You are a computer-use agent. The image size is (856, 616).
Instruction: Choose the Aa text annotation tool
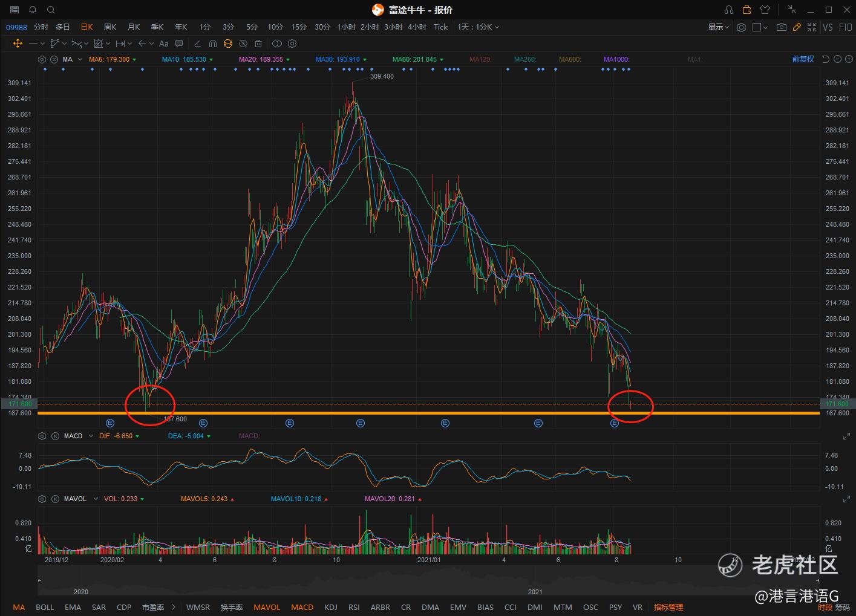[163, 44]
